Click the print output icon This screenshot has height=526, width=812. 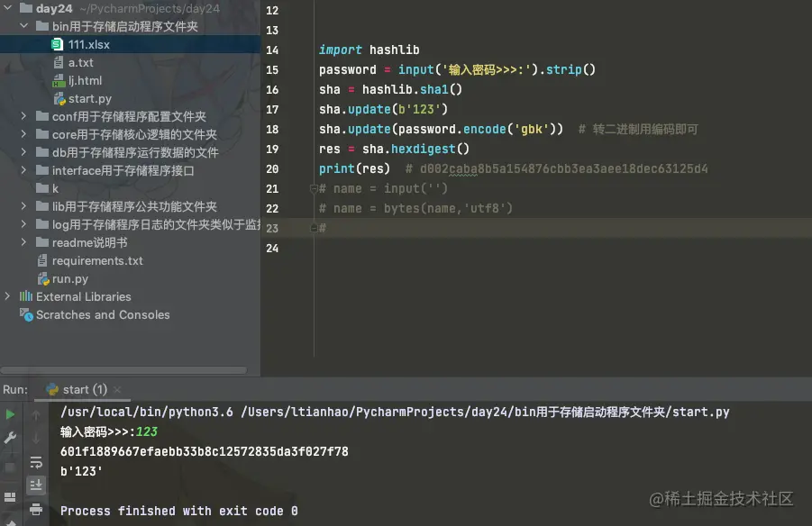[x=36, y=510]
